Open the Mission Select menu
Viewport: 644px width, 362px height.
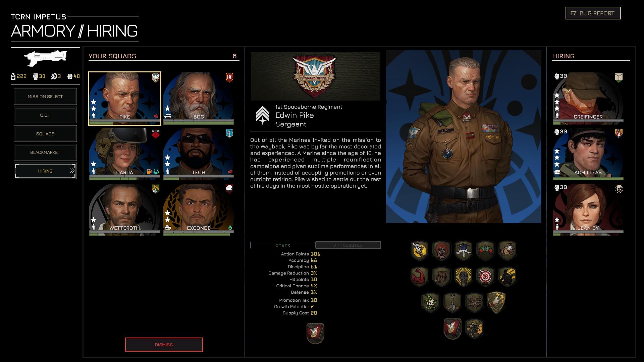point(45,97)
